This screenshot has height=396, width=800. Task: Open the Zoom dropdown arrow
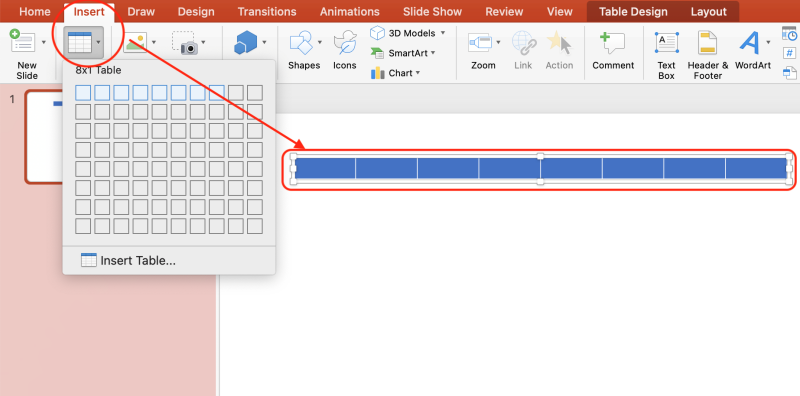click(498, 42)
